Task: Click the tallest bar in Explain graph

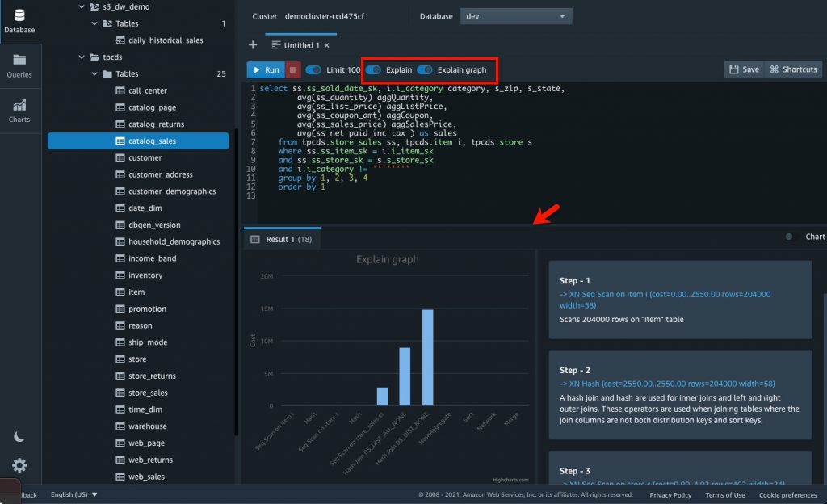Action: [428, 358]
